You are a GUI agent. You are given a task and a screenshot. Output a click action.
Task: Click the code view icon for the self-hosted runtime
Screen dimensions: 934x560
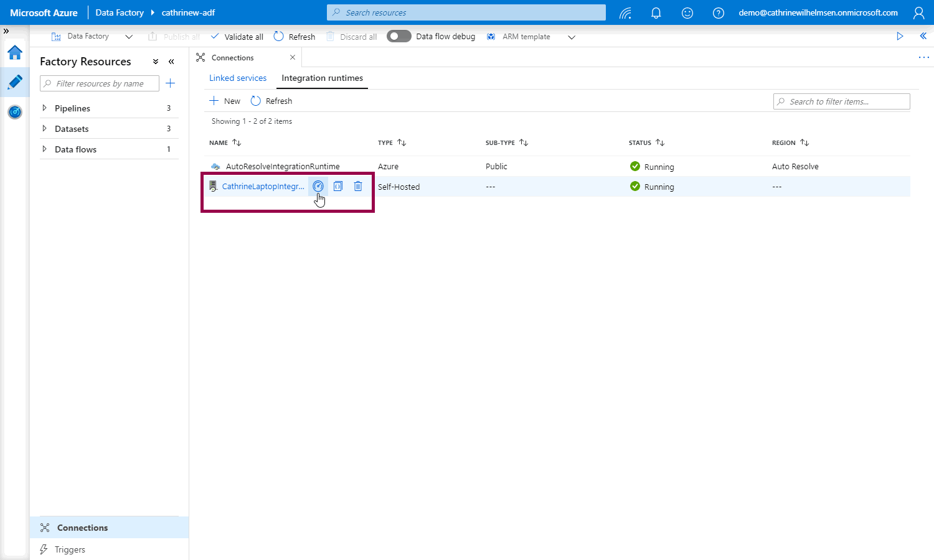338,186
